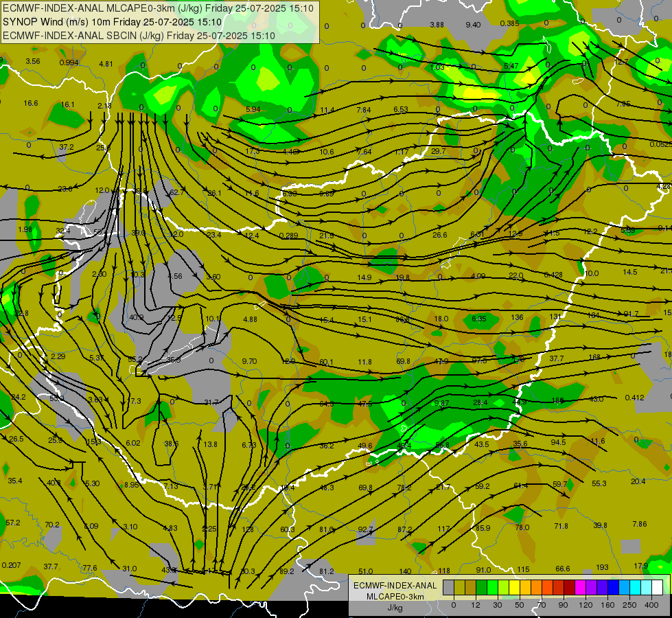
Task: Click the map value '5.94'
Action: [253, 109]
